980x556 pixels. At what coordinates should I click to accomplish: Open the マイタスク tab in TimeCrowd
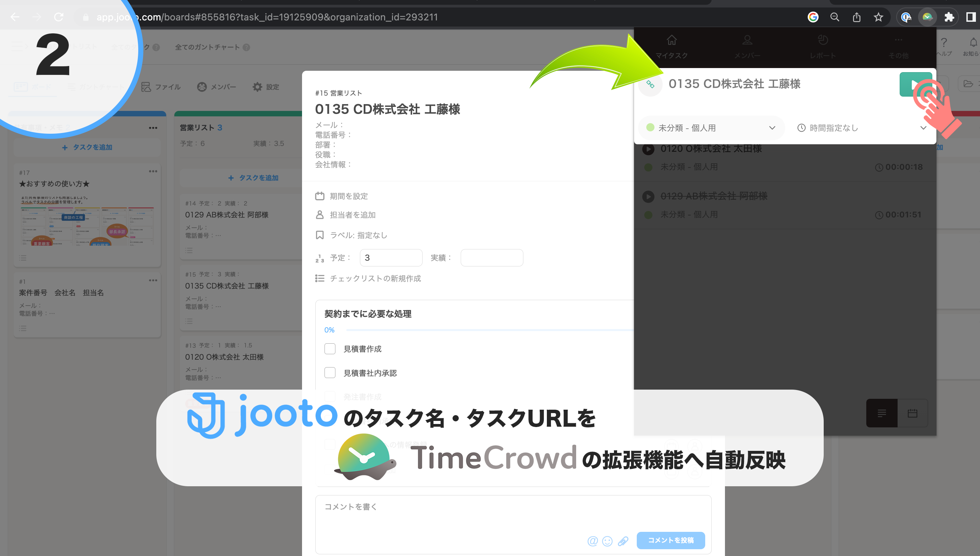click(x=672, y=47)
